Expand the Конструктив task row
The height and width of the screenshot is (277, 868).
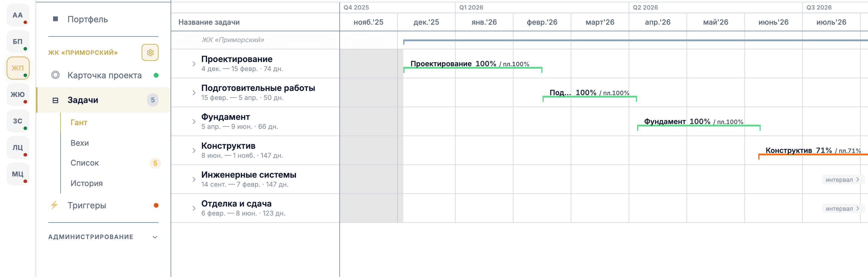[x=194, y=151]
